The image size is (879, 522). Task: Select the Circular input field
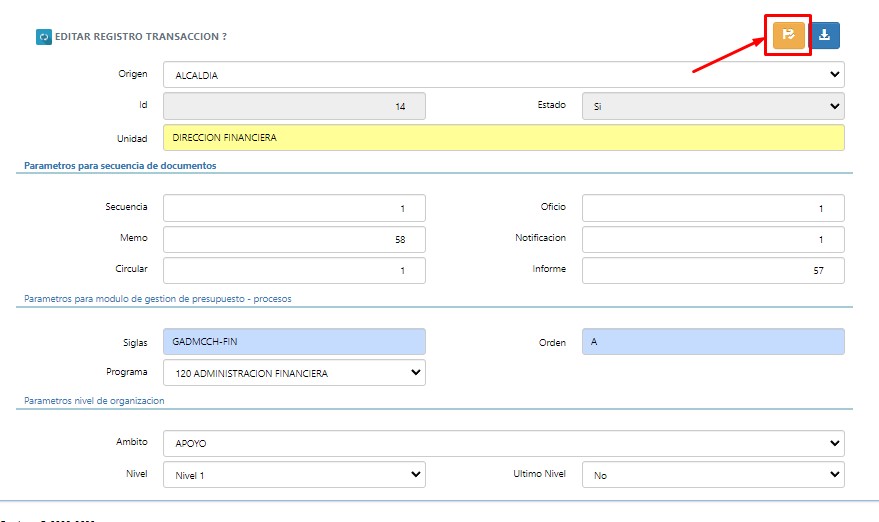tap(293, 271)
